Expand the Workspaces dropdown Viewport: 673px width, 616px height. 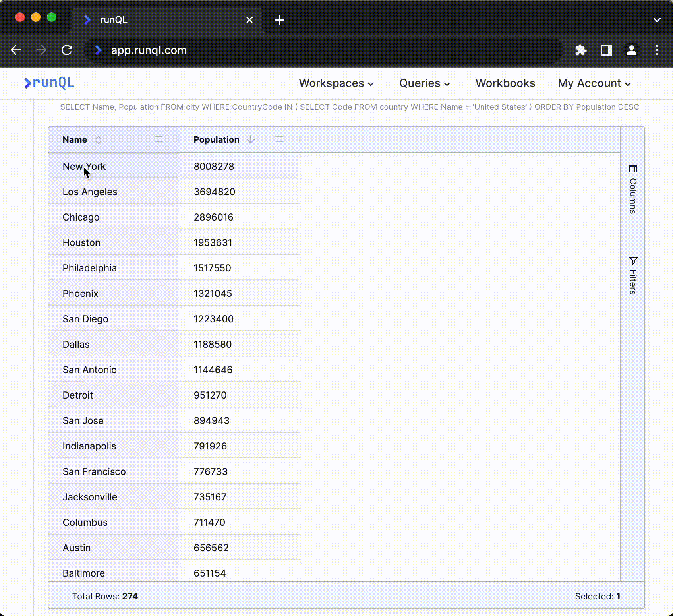point(336,83)
